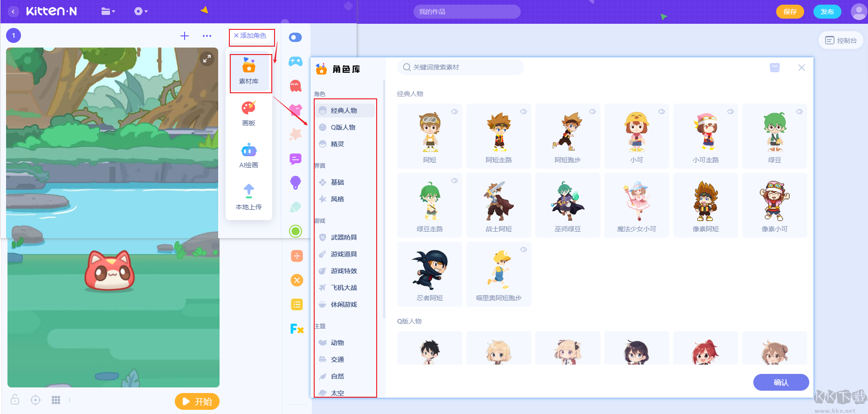Open the 素材库 asset library icon
Image resolution: width=868 pixels, height=414 pixels.
[x=249, y=72]
